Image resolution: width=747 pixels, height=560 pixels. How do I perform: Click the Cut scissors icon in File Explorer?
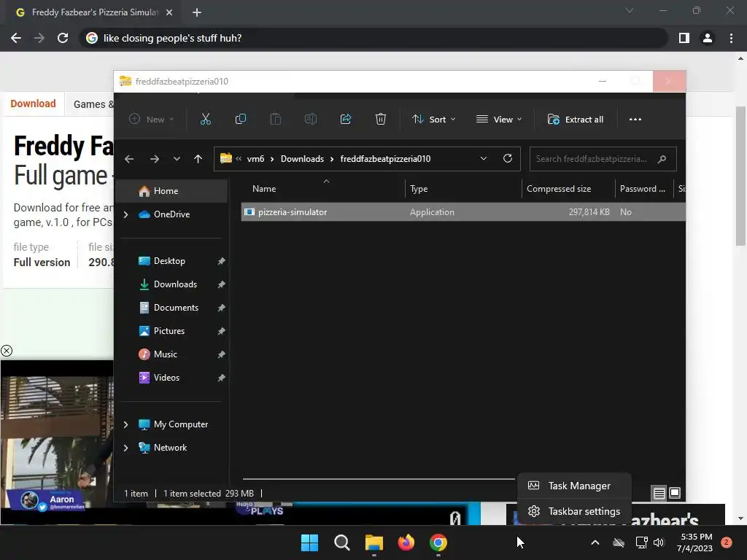[x=205, y=119]
